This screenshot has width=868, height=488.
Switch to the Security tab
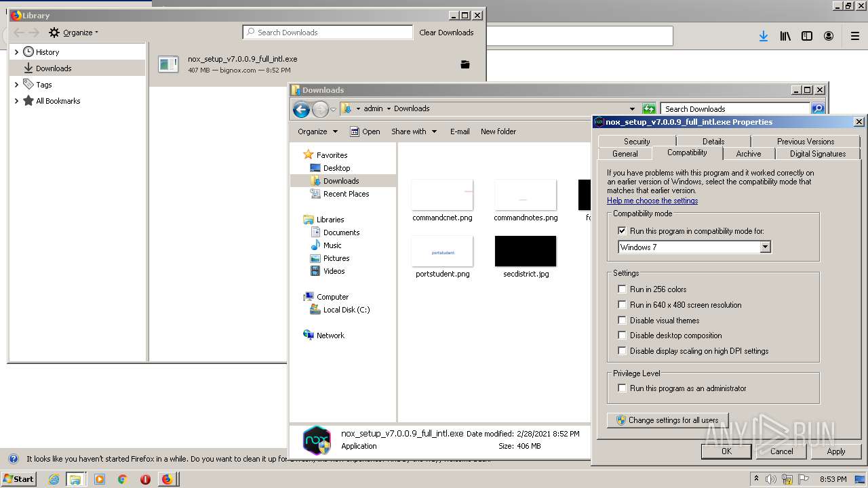pyautogui.click(x=637, y=142)
